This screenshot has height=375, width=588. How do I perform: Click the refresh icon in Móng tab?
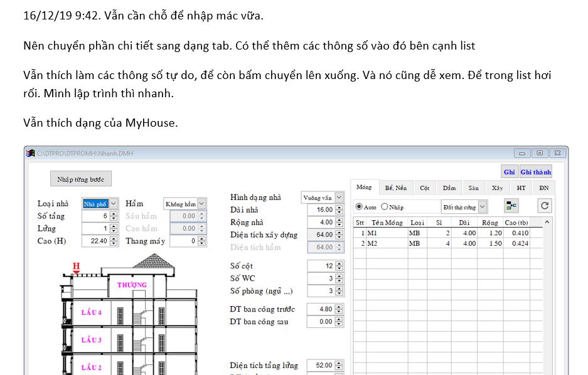[545, 206]
